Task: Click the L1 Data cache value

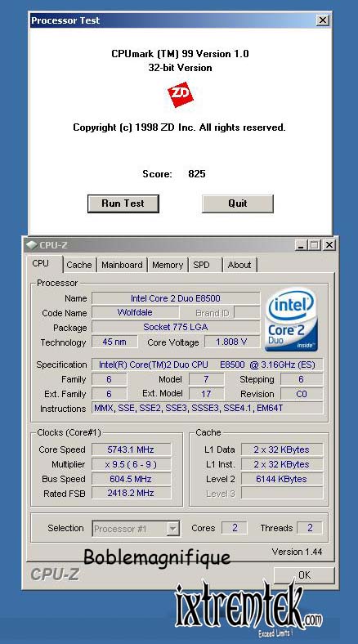Action: (x=282, y=449)
